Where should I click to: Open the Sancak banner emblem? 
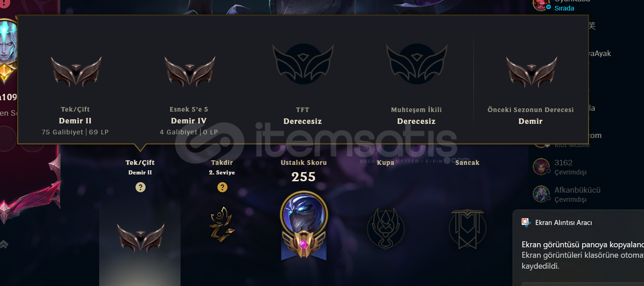pos(468,229)
